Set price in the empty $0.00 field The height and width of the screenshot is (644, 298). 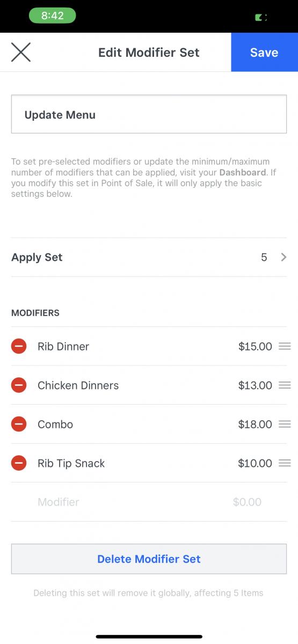(247, 502)
